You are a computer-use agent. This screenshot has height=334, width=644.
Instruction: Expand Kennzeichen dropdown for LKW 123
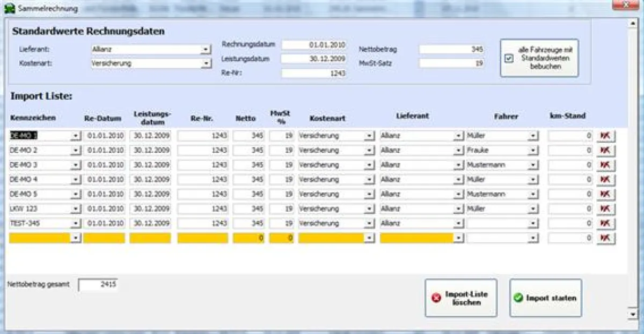tap(76, 209)
